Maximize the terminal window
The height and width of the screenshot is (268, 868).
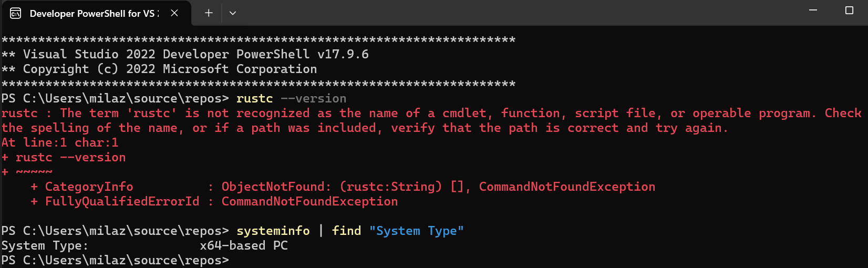coord(849,11)
